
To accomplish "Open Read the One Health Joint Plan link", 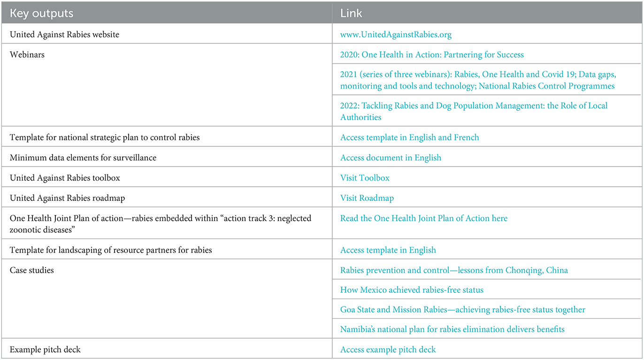I will point(424,218).
